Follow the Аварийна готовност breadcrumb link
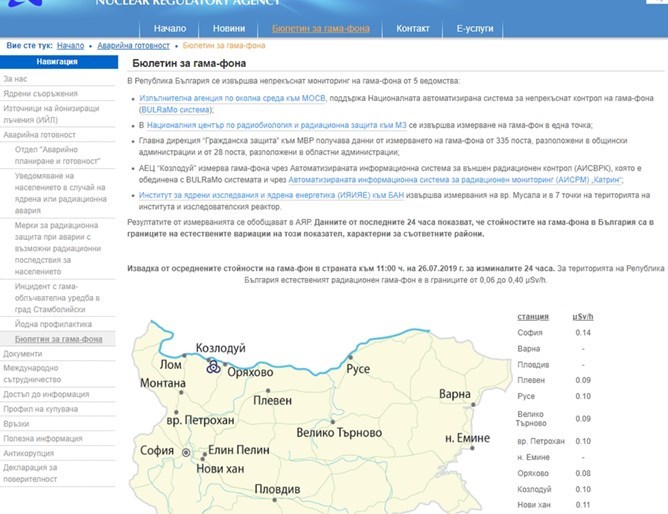The width and height of the screenshot is (668, 514). 130,46
